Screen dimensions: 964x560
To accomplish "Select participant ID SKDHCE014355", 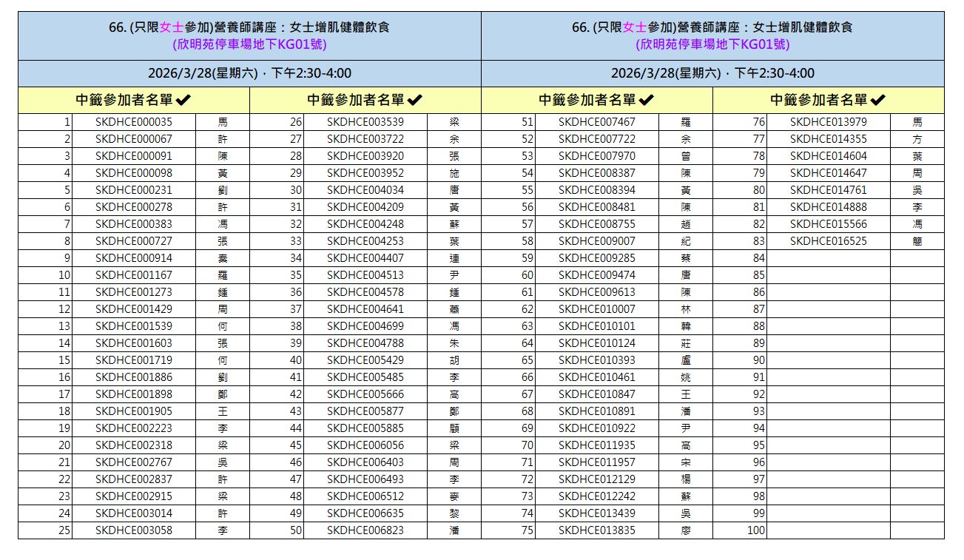I will point(828,139).
